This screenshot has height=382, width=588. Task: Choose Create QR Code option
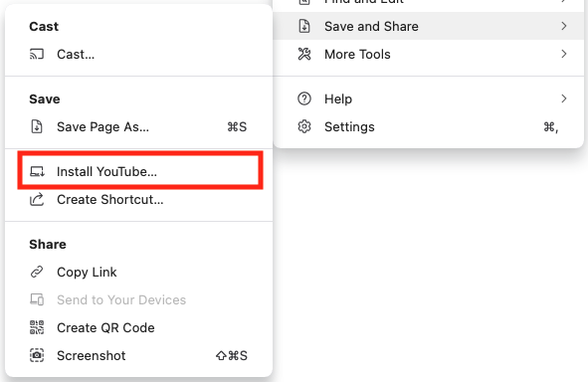[138, 327]
